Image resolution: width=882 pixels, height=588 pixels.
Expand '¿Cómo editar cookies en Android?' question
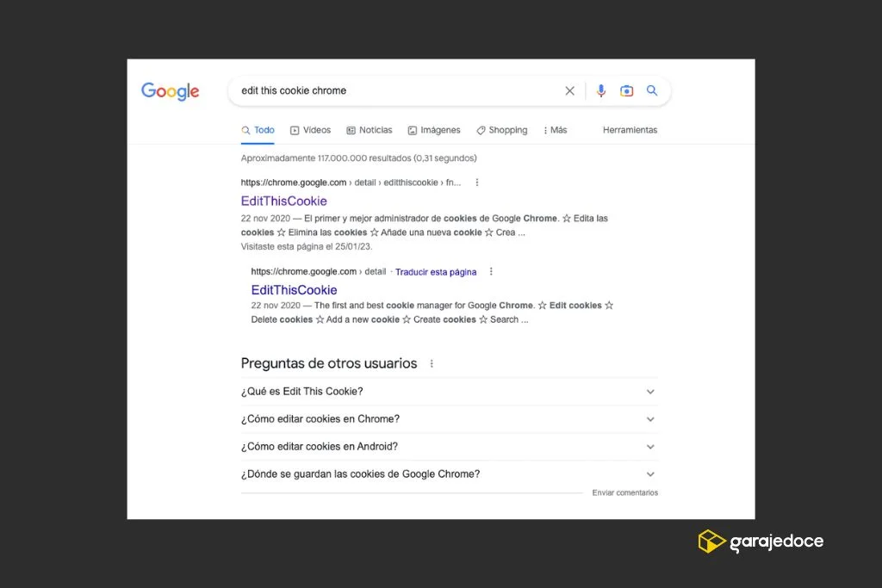click(x=449, y=447)
